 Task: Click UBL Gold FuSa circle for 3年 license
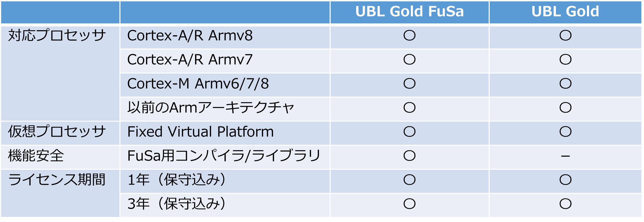click(x=409, y=204)
